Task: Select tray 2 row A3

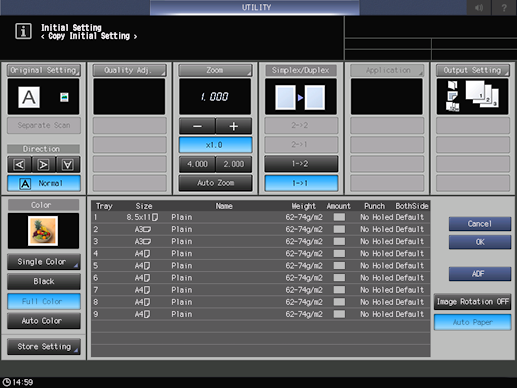Action: (260, 229)
